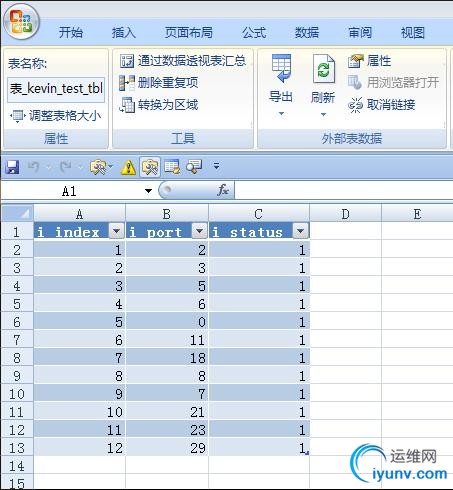Click the Unlink (取消链接) icon
Image resolution: width=453 pixels, height=490 pixels.
(355, 105)
